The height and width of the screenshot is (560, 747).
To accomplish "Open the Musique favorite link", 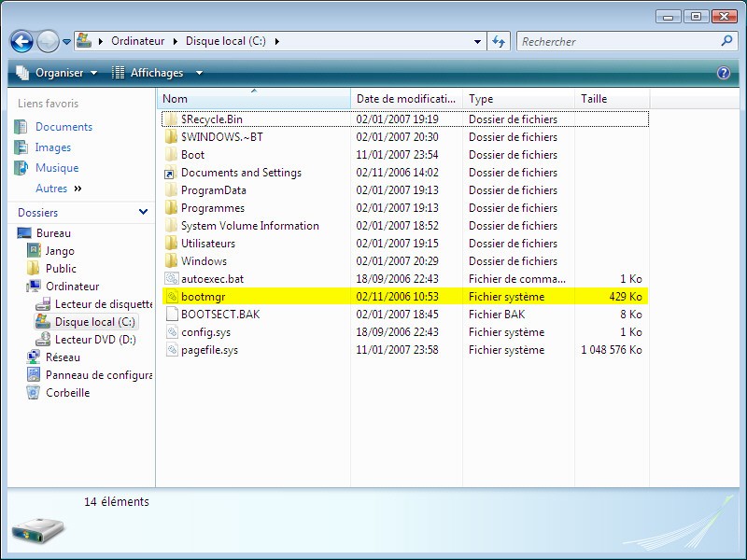I will tap(57, 168).
